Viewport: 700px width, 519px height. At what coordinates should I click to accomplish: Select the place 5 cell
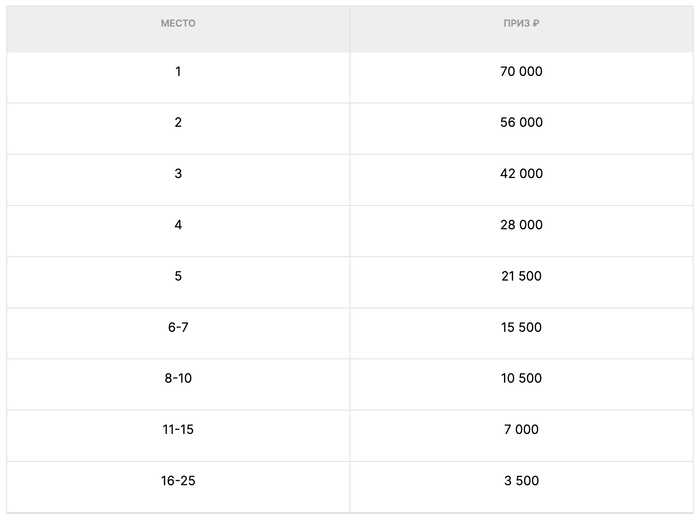point(178,276)
